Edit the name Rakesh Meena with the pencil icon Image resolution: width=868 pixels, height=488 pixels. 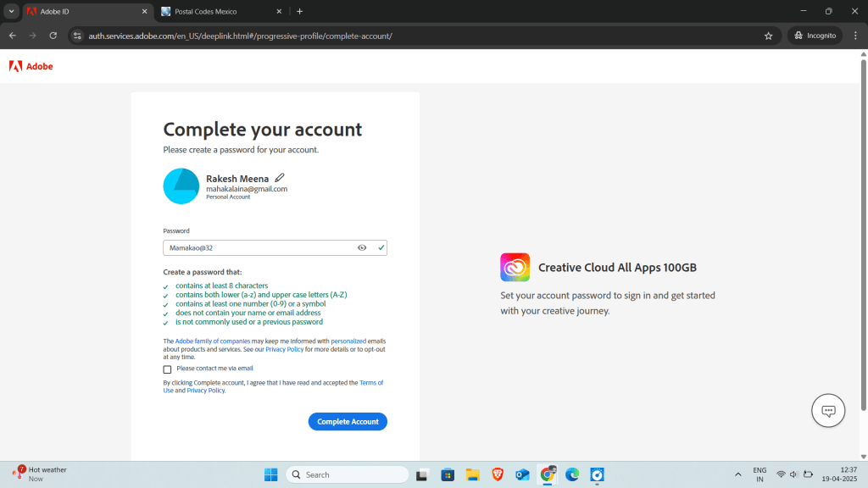pyautogui.click(x=280, y=178)
